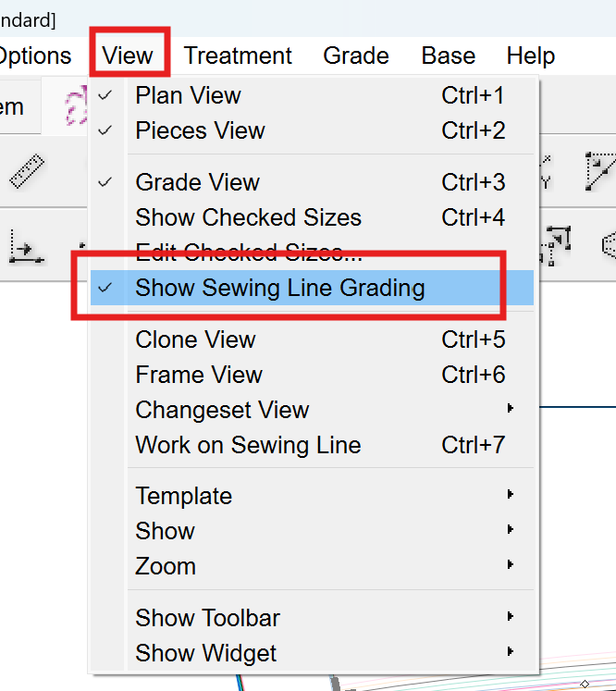Toggle Plan View checkmark off
The image size is (616, 691).
click(189, 95)
